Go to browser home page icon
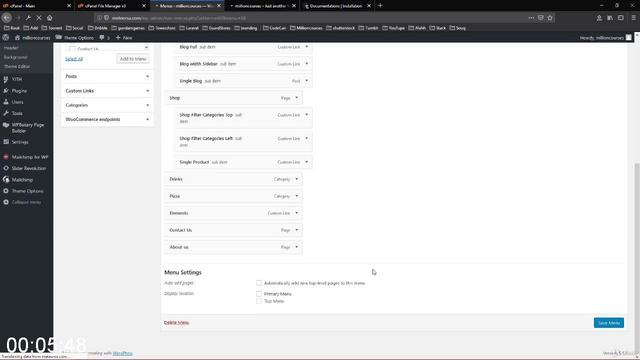Image resolution: width=640 pixels, height=360 pixels. (49, 18)
